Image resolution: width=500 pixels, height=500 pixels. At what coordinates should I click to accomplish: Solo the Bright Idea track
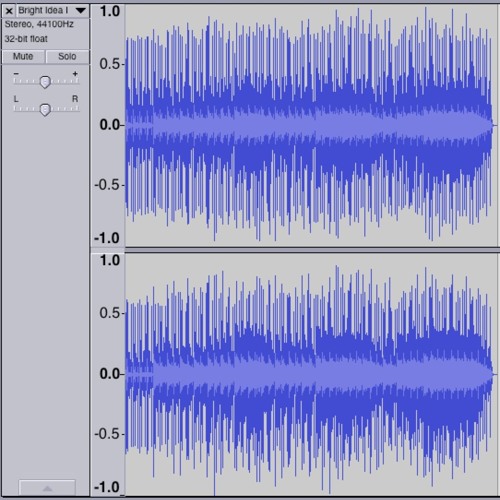[67, 56]
